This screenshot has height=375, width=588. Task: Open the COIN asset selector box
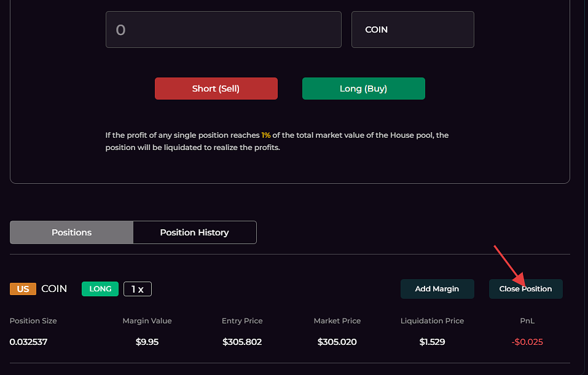[412, 30]
